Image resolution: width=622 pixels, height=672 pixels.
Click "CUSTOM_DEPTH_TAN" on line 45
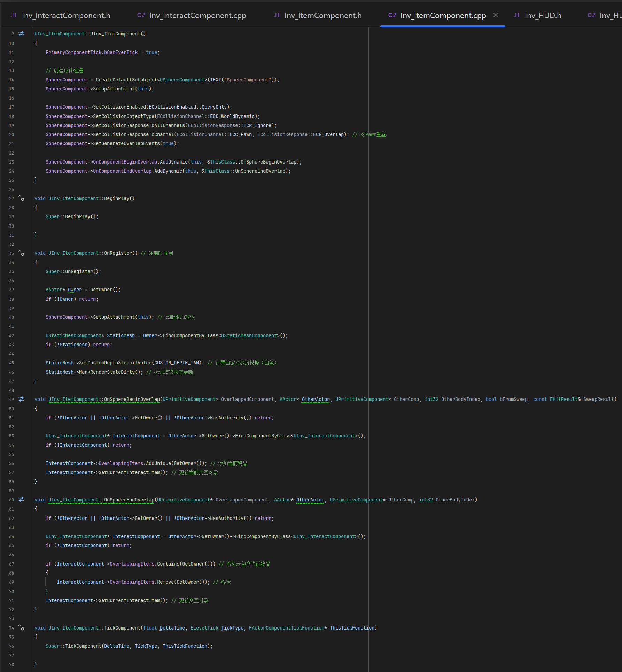click(177, 363)
